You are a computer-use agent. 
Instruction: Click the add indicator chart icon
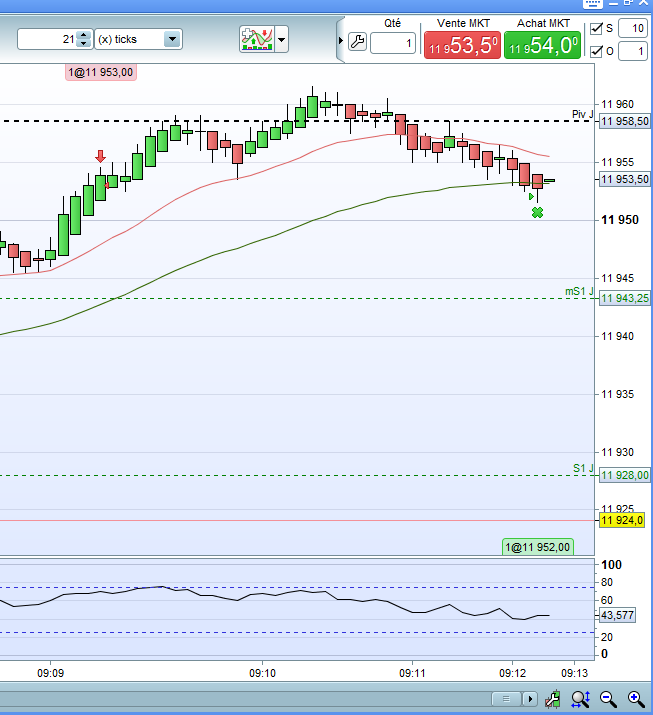click(x=257, y=39)
